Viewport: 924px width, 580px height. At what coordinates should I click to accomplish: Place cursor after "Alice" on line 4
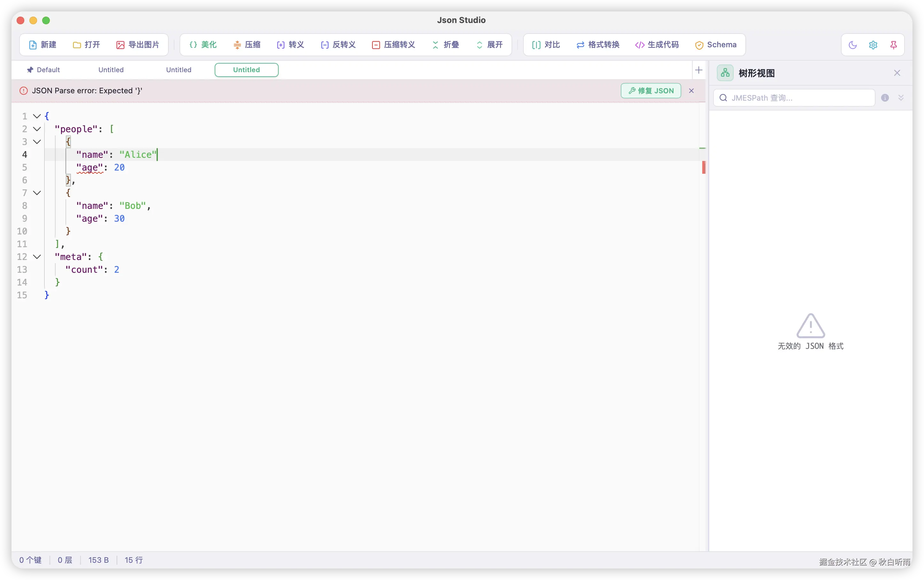click(157, 155)
